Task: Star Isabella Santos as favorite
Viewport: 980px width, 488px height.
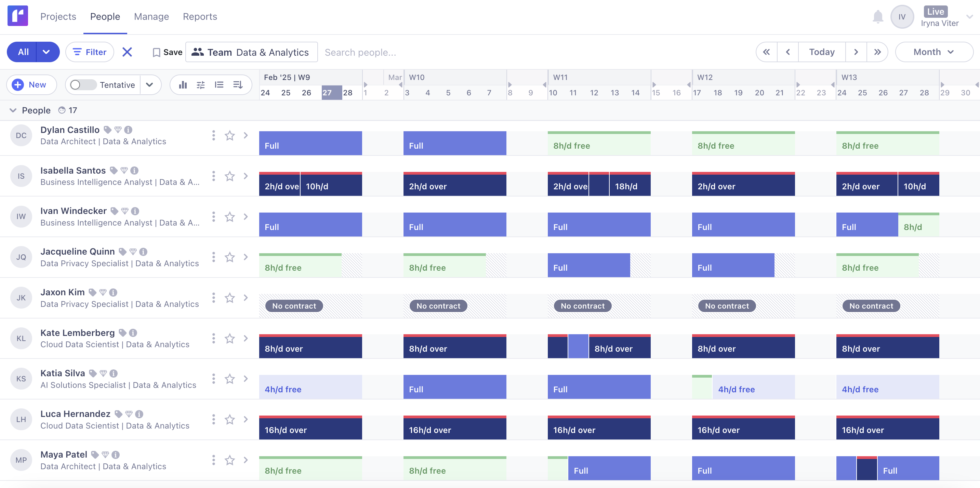Action: [230, 176]
